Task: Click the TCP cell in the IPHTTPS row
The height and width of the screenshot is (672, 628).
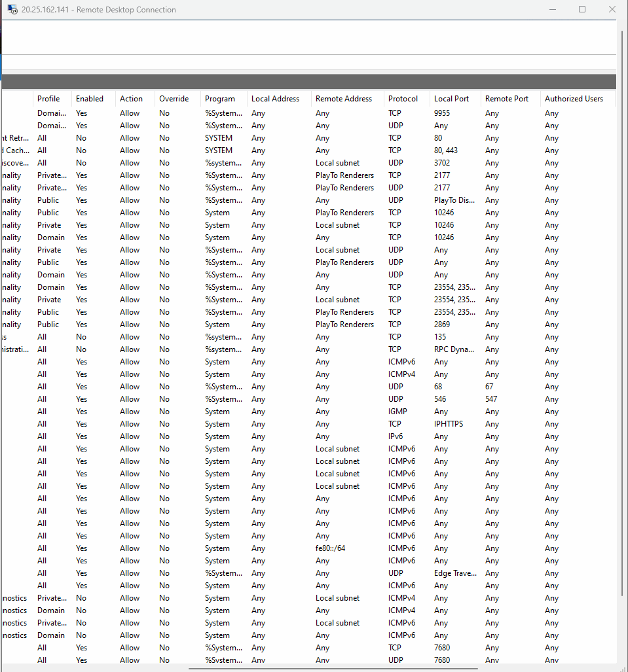Action: [395, 424]
